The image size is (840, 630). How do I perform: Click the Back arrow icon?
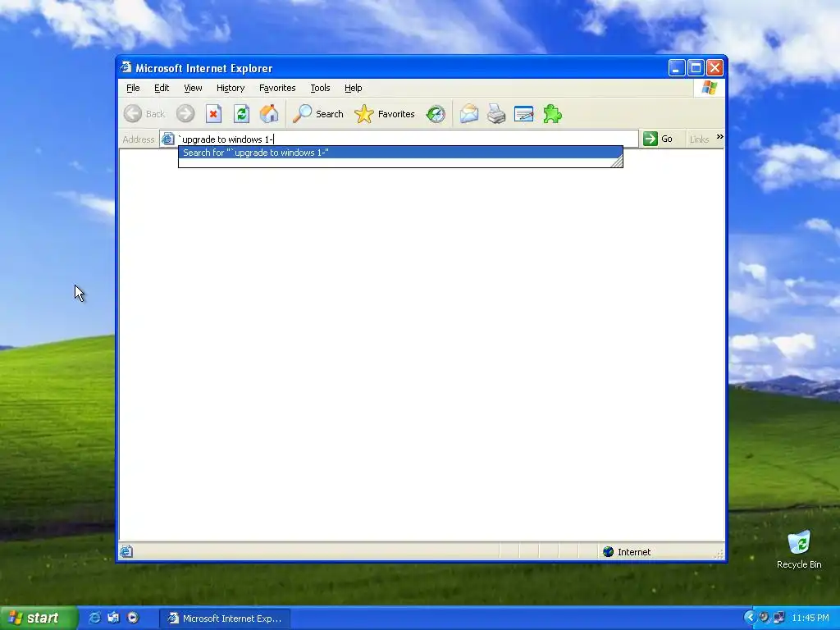[x=133, y=113]
